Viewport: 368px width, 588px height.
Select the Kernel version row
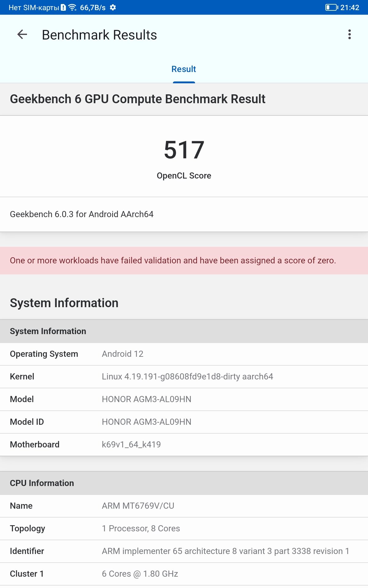point(184,377)
